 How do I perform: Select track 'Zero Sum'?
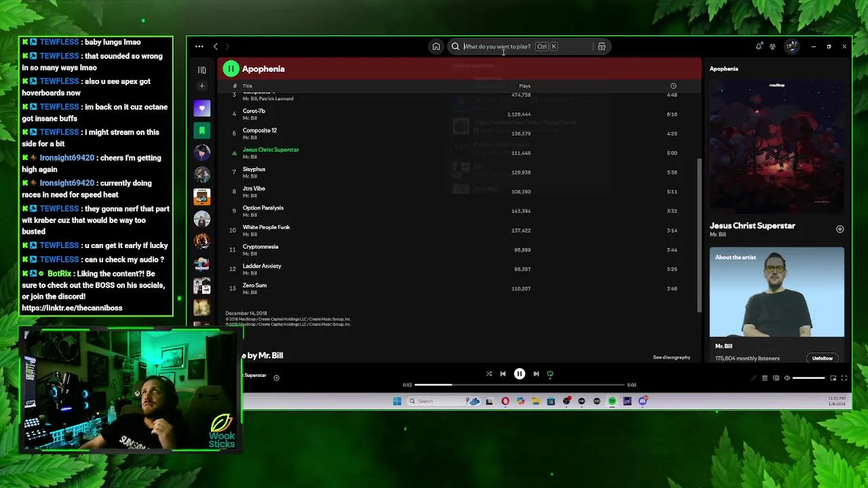tap(460, 289)
